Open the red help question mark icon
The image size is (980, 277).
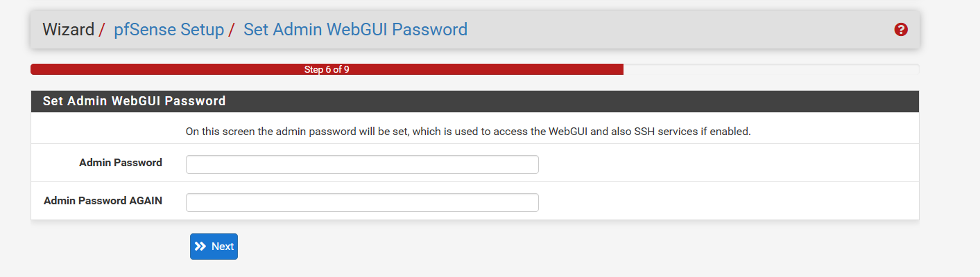[x=901, y=30]
